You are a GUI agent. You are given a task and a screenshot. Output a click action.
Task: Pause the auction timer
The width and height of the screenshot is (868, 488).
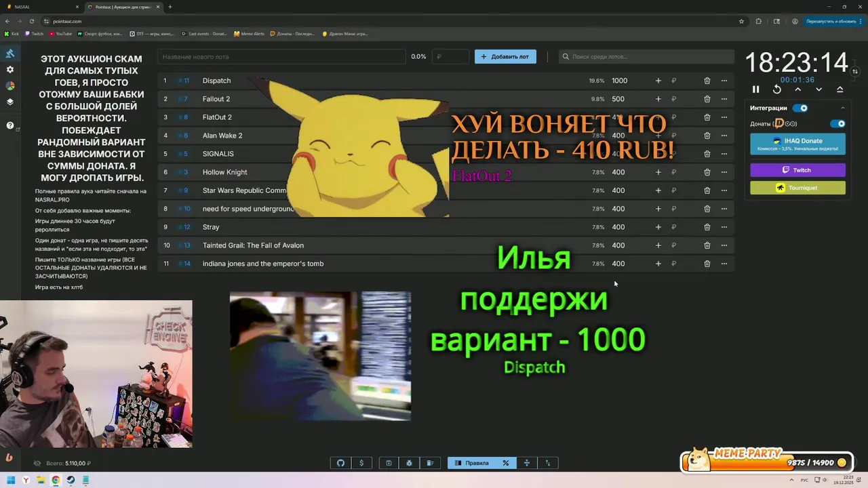tap(756, 89)
